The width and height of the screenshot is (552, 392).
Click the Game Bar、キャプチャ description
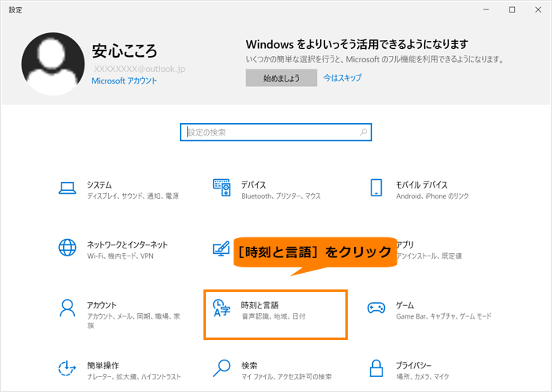pyautogui.click(x=443, y=316)
